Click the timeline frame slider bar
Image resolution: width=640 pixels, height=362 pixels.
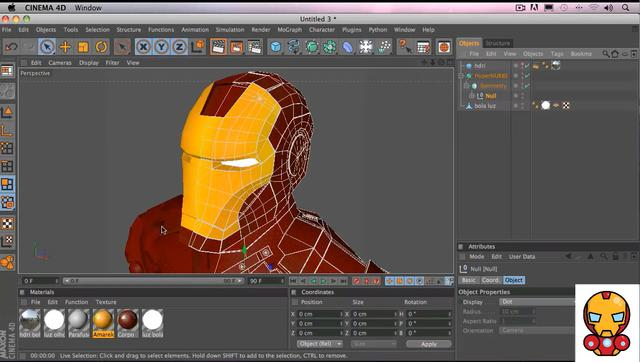pos(153,281)
